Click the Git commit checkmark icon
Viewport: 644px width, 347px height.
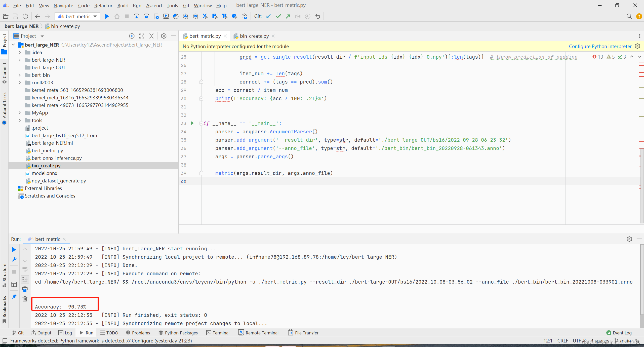pyautogui.click(x=278, y=16)
